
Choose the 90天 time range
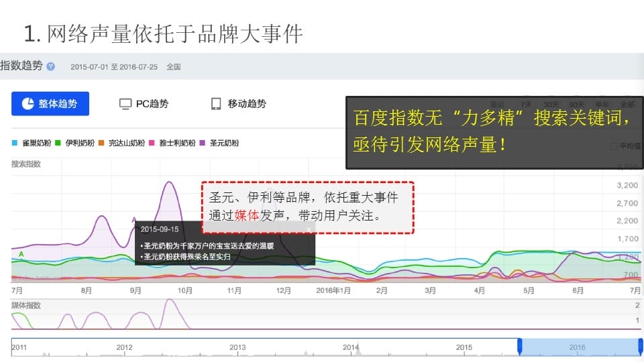coord(577,105)
